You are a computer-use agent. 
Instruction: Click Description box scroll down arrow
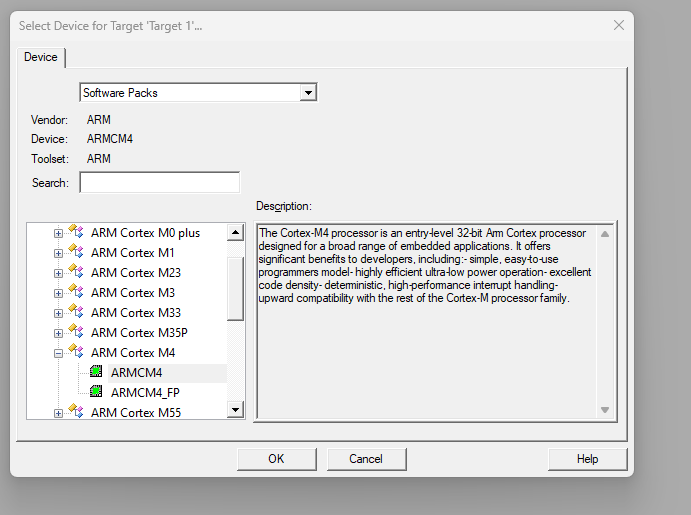point(605,410)
